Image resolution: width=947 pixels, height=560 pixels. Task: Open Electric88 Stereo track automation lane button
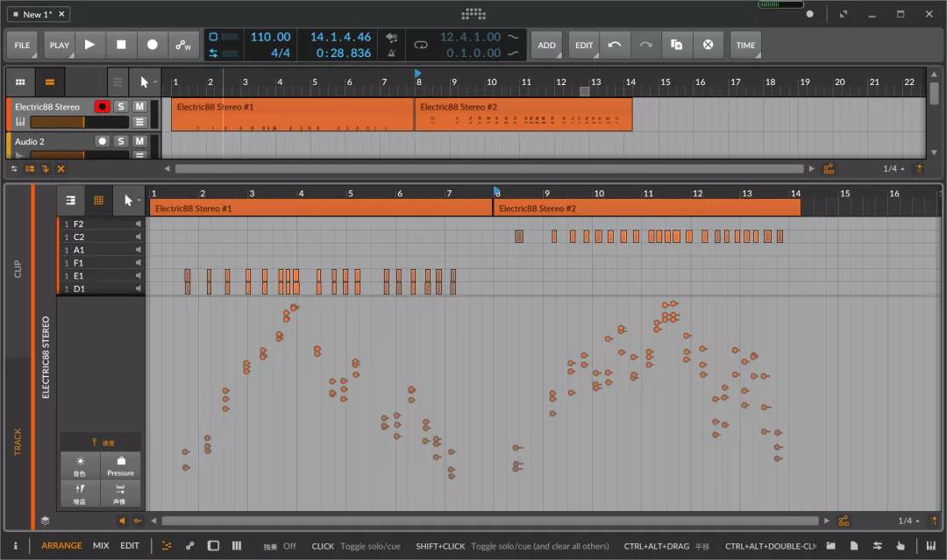[139, 123]
